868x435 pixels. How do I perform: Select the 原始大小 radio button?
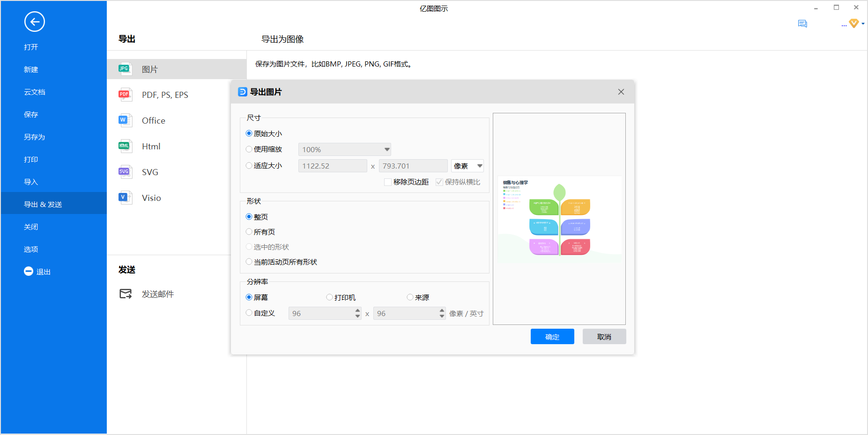[249, 133]
